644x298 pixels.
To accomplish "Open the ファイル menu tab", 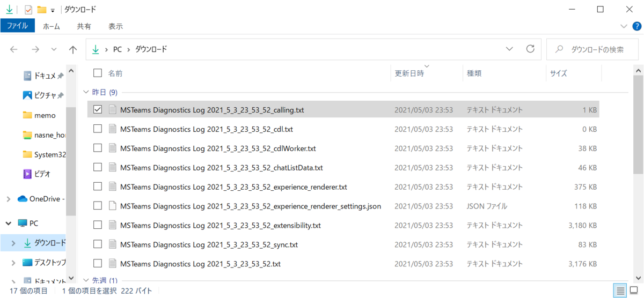I will pos(18,26).
